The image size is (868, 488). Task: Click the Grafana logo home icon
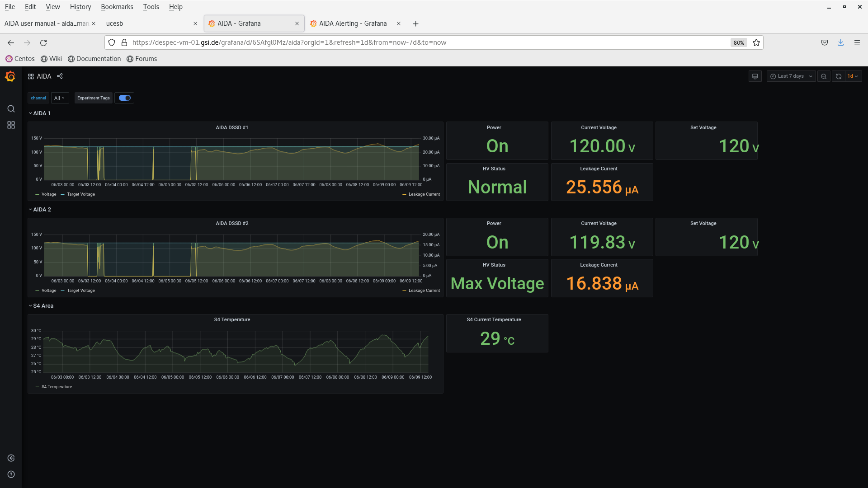[10, 76]
